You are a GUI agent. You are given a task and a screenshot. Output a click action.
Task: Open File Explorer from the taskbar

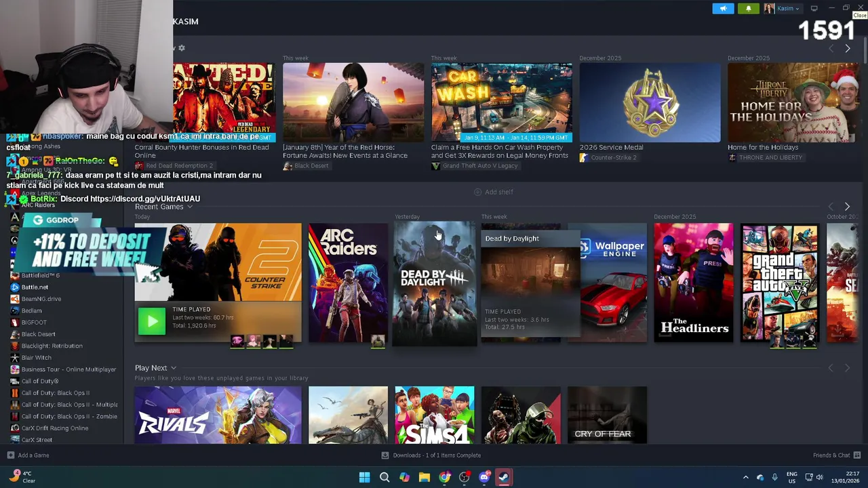[x=425, y=477]
